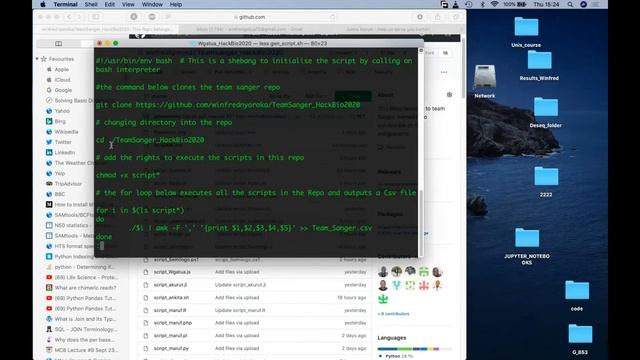
Task: Click the Safari page scrollbar
Action: coord(464,68)
